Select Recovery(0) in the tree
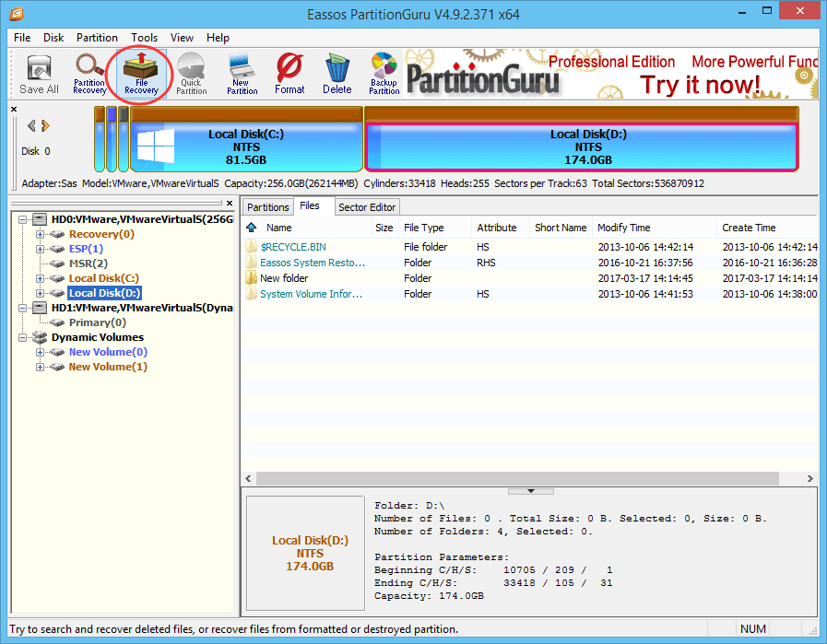The width and height of the screenshot is (827, 644). click(x=101, y=234)
